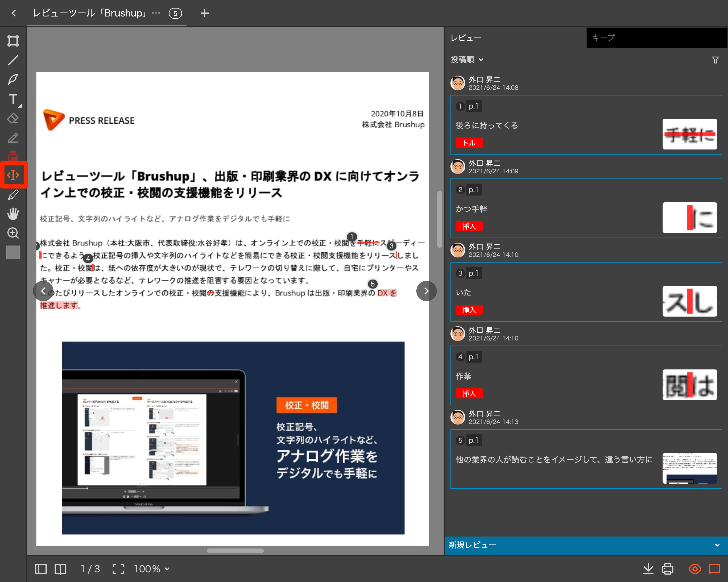This screenshot has height=582, width=728.
Task: Open the 100% zoom dropdown
Action: pyautogui.click(x=152, y=569)
